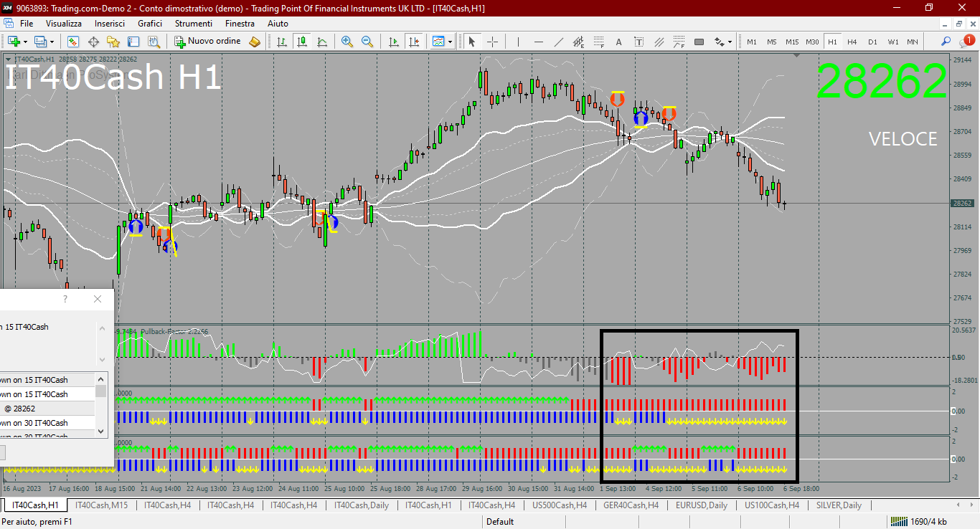
Task: Switch chart to bar chart
Action: click(282, 42)
